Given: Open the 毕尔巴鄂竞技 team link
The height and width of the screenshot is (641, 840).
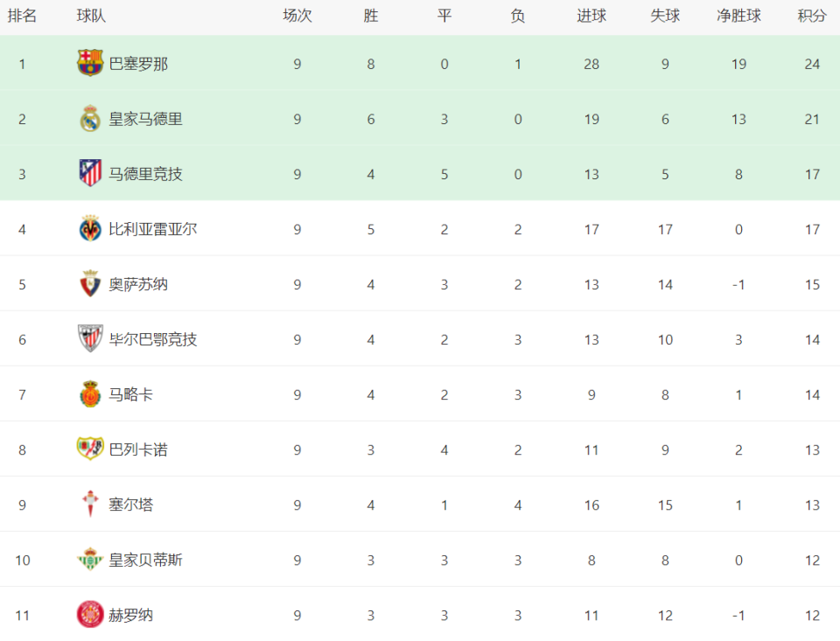Looking at the screenshot, I should click(x=152, y=339).
